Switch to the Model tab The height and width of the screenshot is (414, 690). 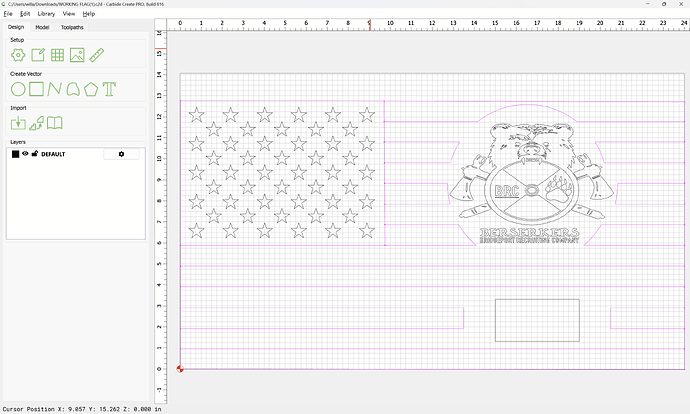[x=42, y=27]
